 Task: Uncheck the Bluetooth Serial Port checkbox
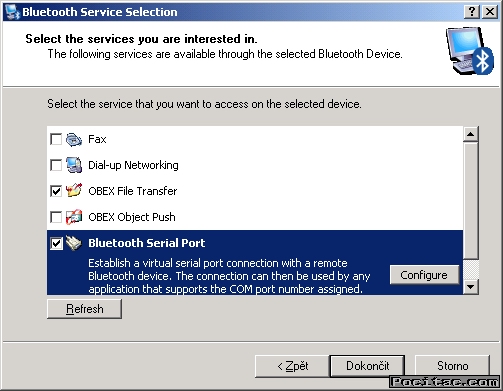point(56,243)
